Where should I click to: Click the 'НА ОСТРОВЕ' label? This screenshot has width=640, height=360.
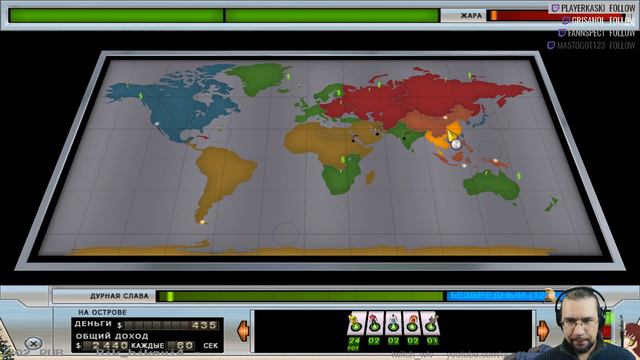pos(102,312)
